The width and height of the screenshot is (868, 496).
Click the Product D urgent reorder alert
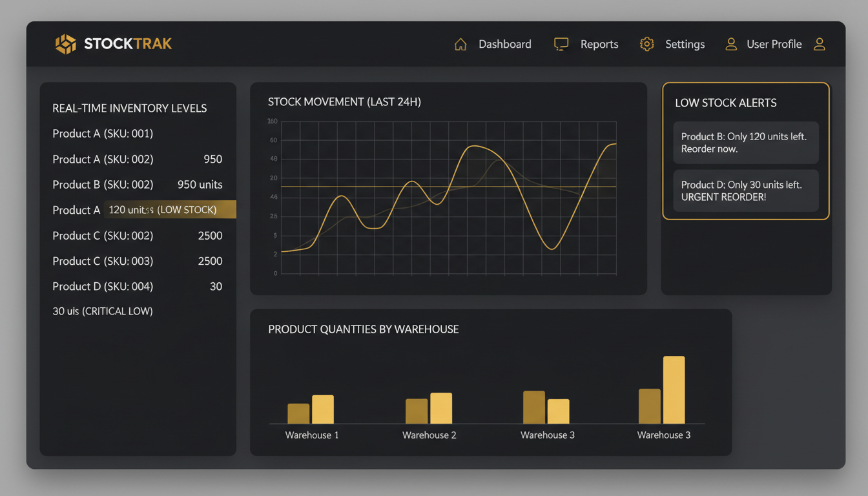pos(745,191)
